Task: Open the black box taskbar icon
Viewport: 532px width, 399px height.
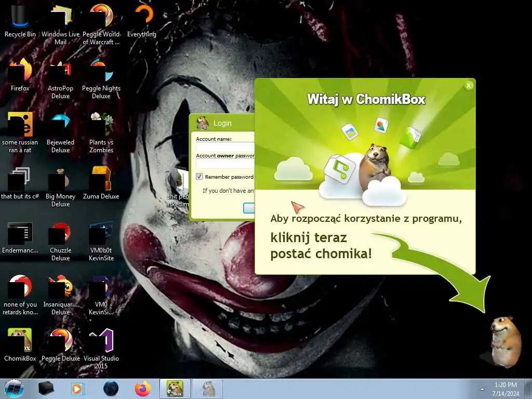Action: tap(46, 389)
